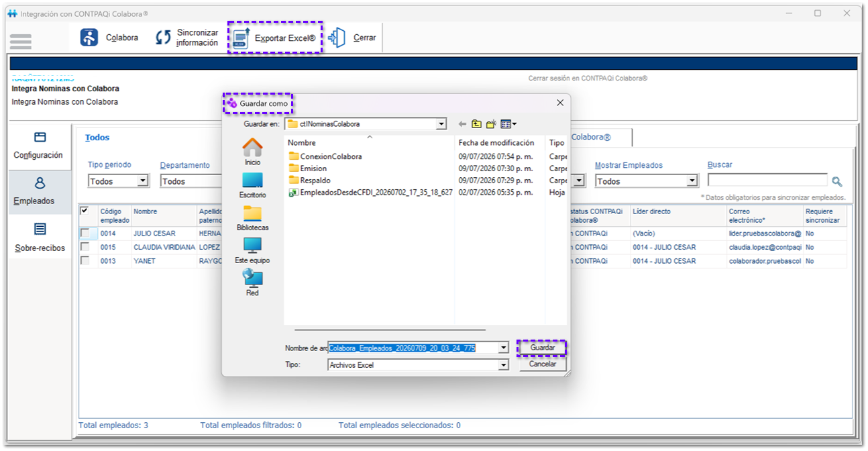Image resolution: width=868 pixels, height=451 pixels.
Task: Expand the Guardar en folder dropdown
Action: click(441, 124)
